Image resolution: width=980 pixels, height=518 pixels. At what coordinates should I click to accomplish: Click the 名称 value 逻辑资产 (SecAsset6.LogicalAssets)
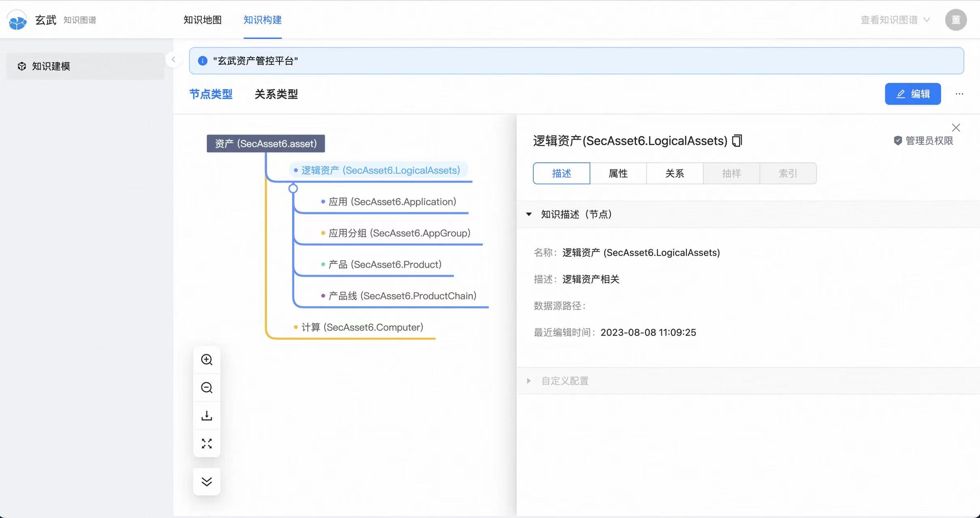[x=641, y=253]
